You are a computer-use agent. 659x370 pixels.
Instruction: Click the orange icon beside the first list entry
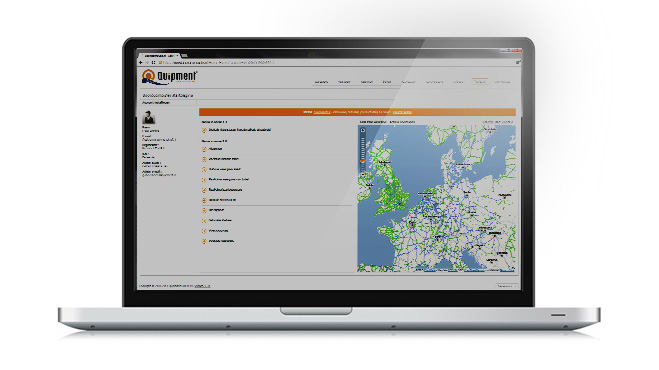(x=204, y=131)
